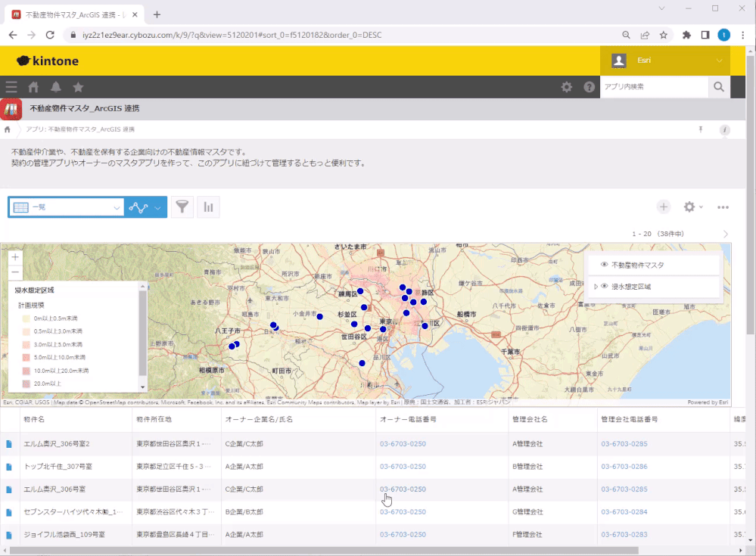
Task: Click the in-app search magnifier button
Action: click(x=719, y=87)
